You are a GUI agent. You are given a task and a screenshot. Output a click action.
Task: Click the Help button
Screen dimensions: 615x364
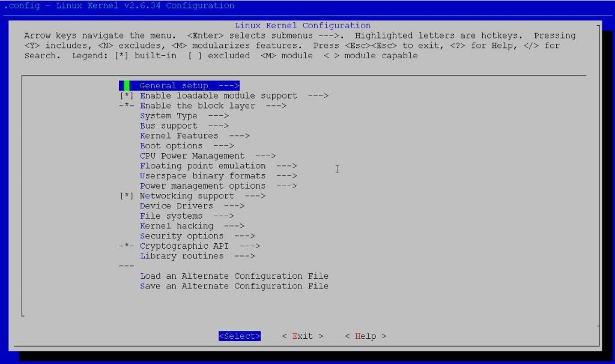366,336
